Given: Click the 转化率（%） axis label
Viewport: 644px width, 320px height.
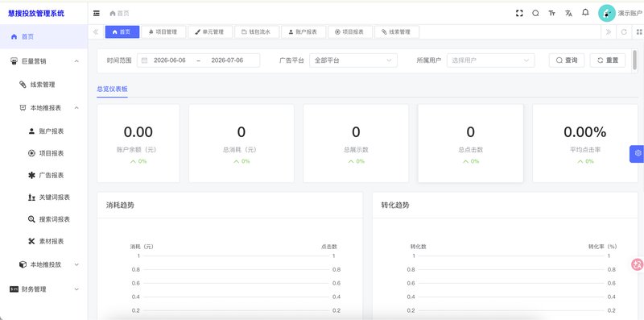Looking at the screenshot, I should (x=602, y=247).
